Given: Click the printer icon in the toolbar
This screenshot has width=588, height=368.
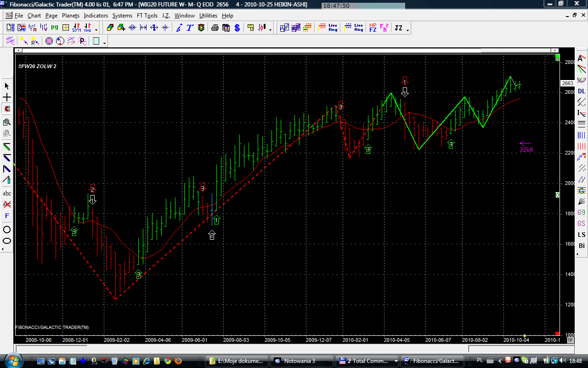Looking at the screenshot, I should pyautogui.click(x=215, y=28).
